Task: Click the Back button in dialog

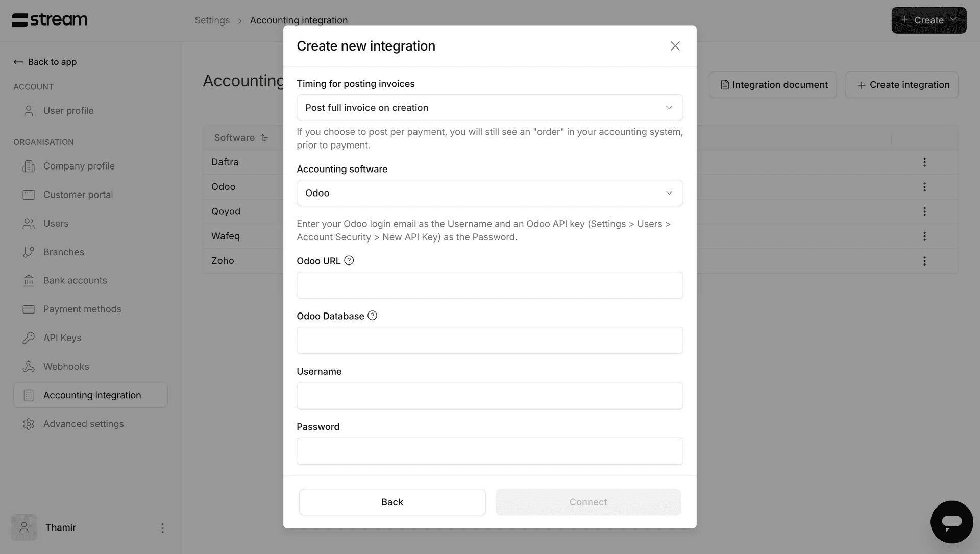Action: [392, 502]
